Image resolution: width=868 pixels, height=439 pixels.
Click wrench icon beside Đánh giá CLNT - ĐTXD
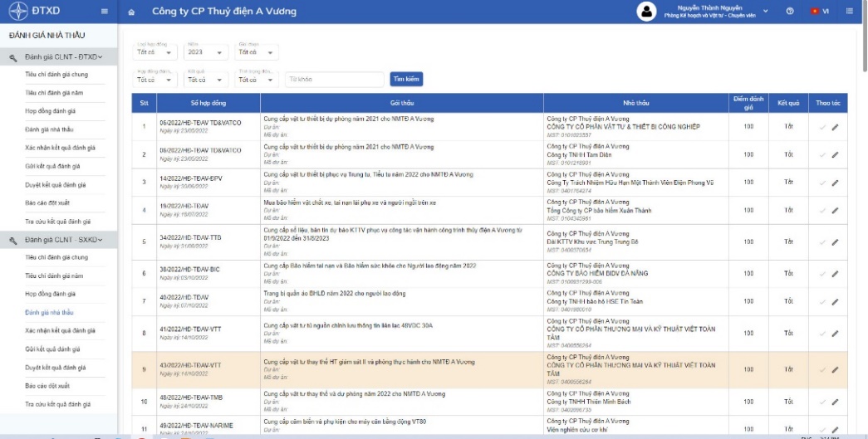click(13, 57)
